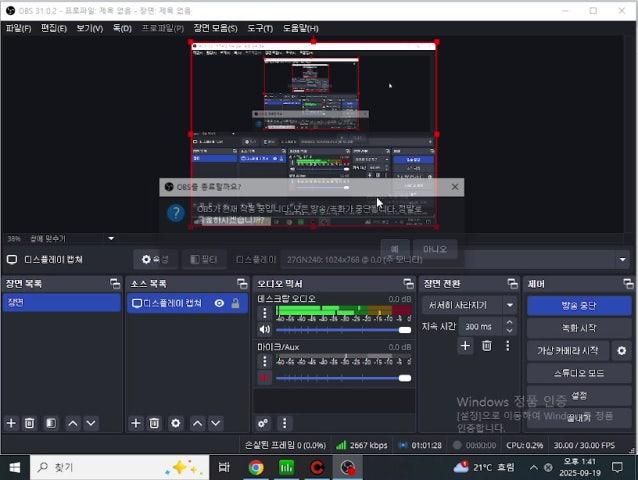Open audio mixer menu
The width and height of the screenshot is (638, 480).
pyautogui.click(x=284, y=423)
